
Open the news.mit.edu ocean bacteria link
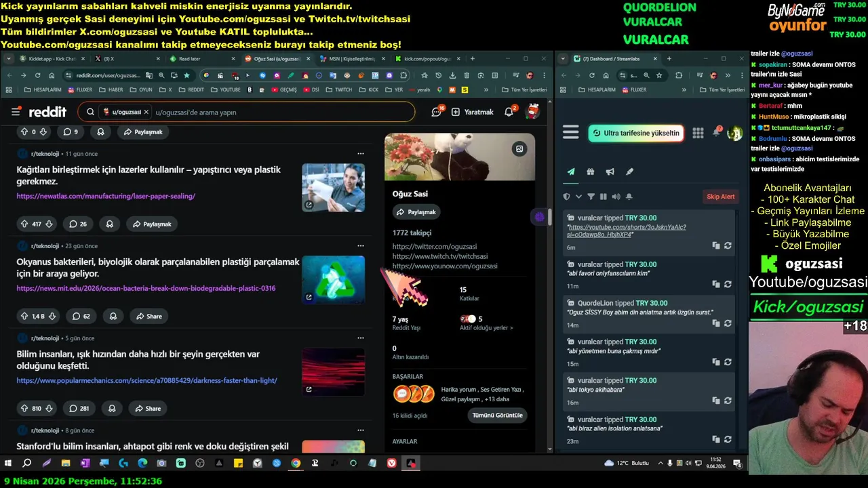point(146,288)
